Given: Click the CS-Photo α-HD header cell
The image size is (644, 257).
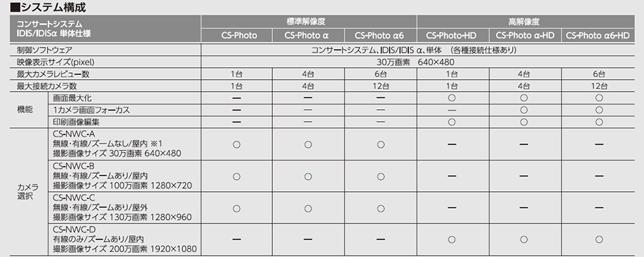Looking at the screenshot, I should point(525,35).
